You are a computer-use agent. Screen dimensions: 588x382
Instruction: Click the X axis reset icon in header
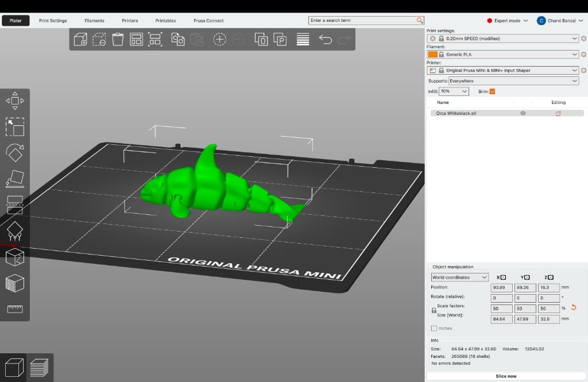click(x=503, y=277)
